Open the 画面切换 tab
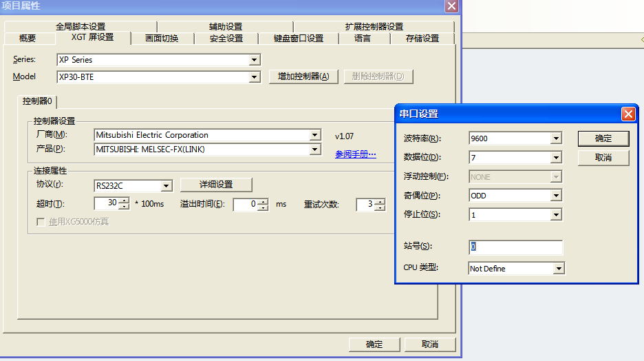 [162, 39]
